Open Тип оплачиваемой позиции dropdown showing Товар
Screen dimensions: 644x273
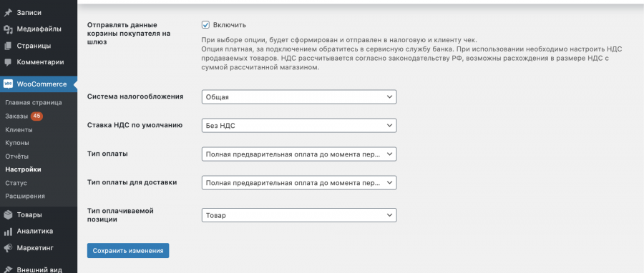[x=299, y=215]
